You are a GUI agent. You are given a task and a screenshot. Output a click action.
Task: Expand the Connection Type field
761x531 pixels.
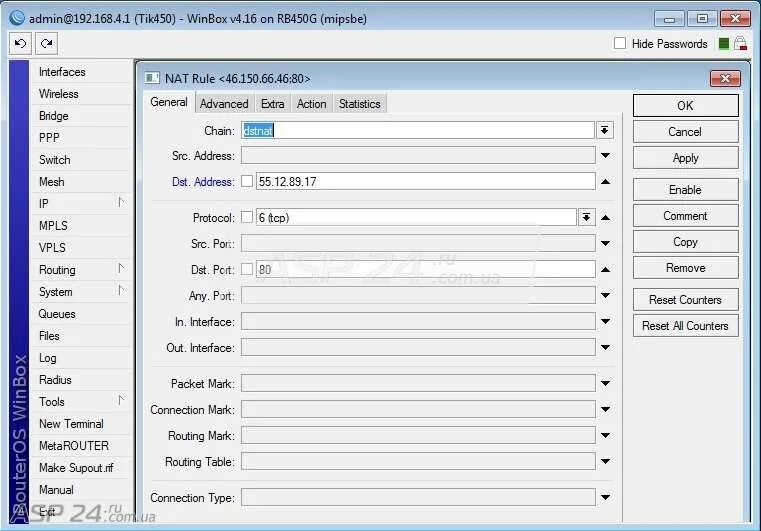point(605,497)
